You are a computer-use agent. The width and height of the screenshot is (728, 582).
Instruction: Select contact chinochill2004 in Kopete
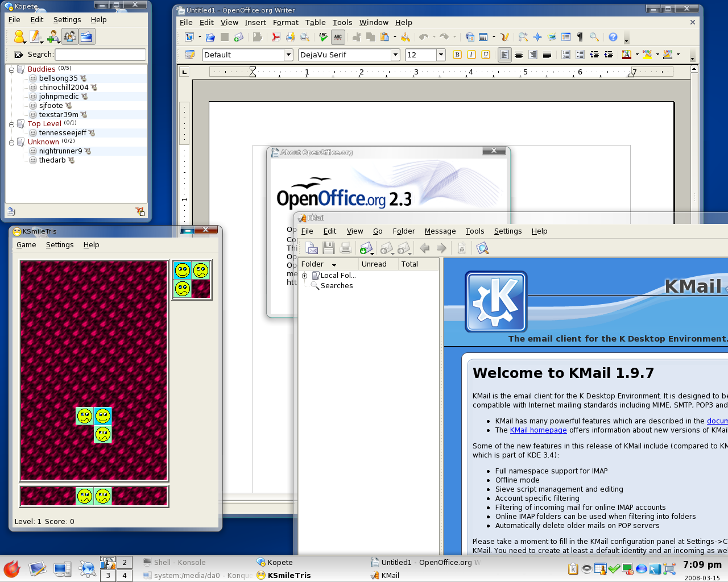[x=64, y=88]
